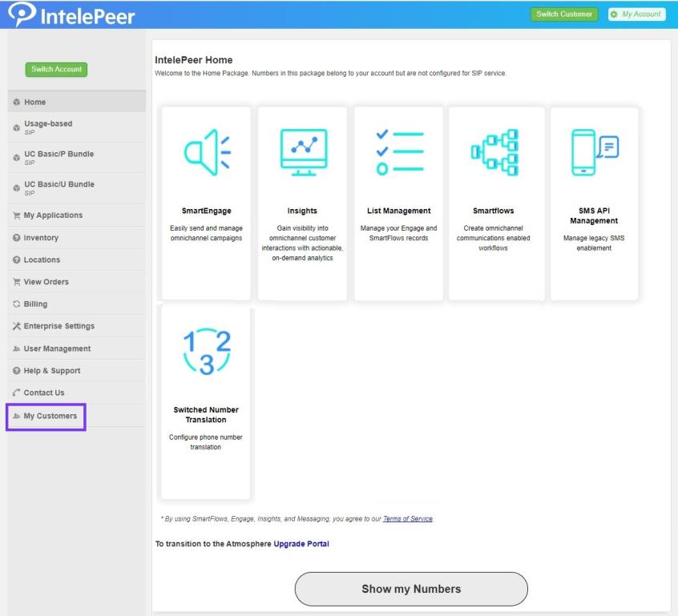
Task: Open SmartEngage via its megaphone icon
Action: click(207, 152)
